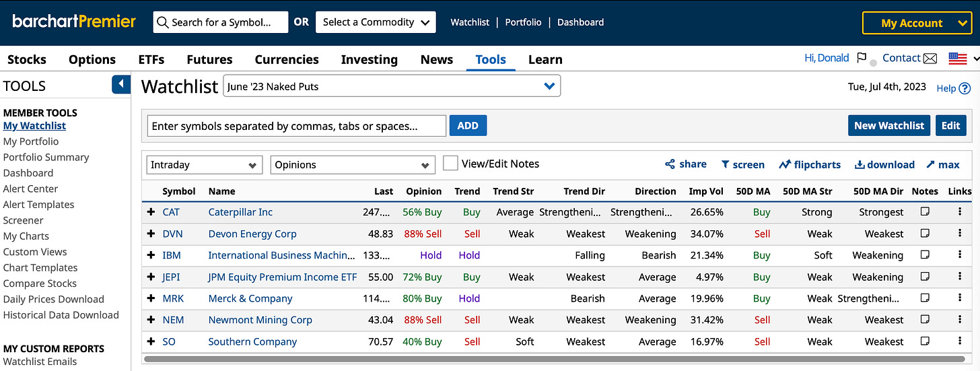Click the horizontal table scrollbar
This screenshot has width=980, height=371.
(x=555, y=359)
